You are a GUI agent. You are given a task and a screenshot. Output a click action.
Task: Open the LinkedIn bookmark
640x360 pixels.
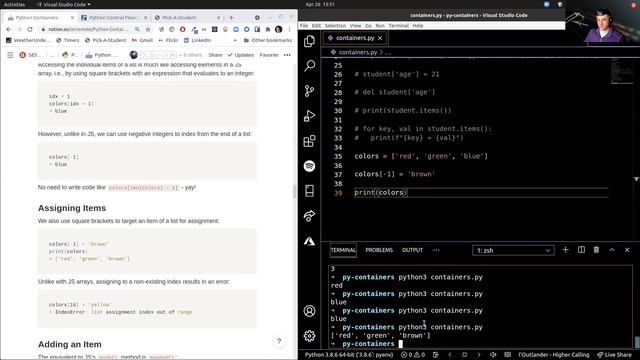198,40
